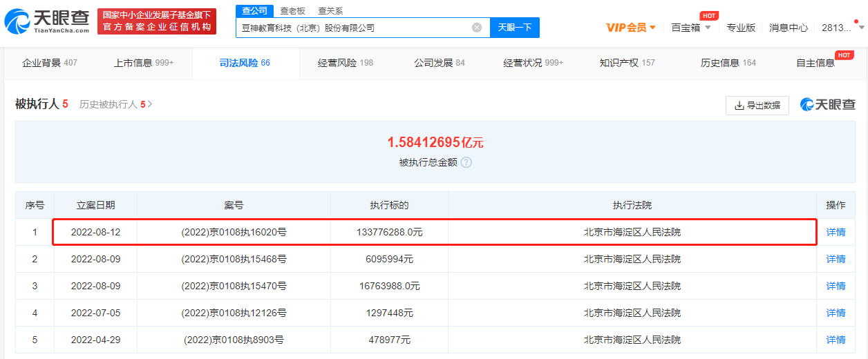This screenshot has height=359, width=868.
Task: Expand the 百宝箱 dropdown menu
Action: (691, 28)
